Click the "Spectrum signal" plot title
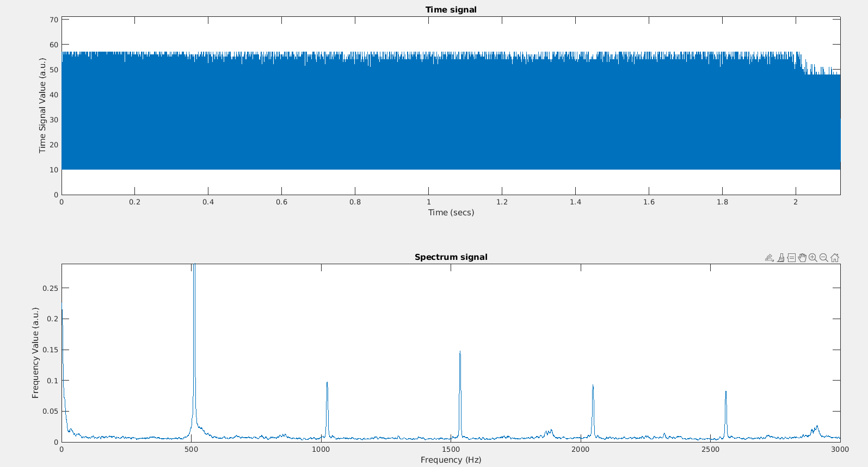Image resolution: width=868 pixels, height=467 pixels. click(x=451, y=257)
